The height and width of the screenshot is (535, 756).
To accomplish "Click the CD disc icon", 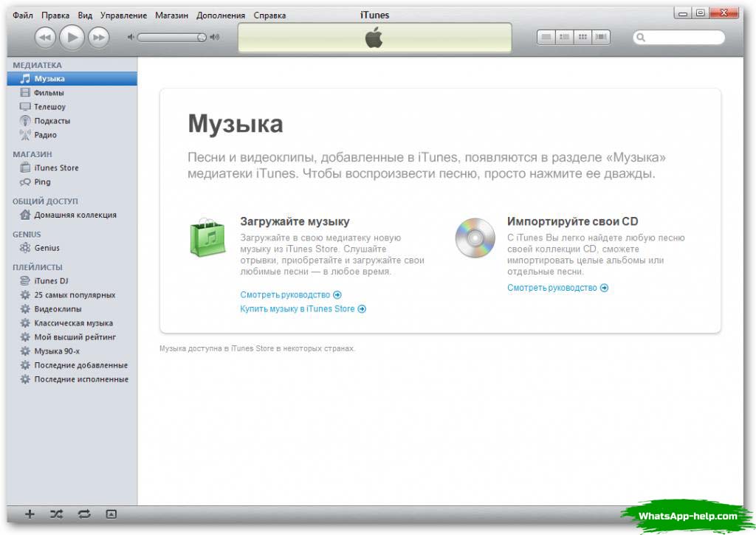I will pyautogui.click(x=475, y=238).
